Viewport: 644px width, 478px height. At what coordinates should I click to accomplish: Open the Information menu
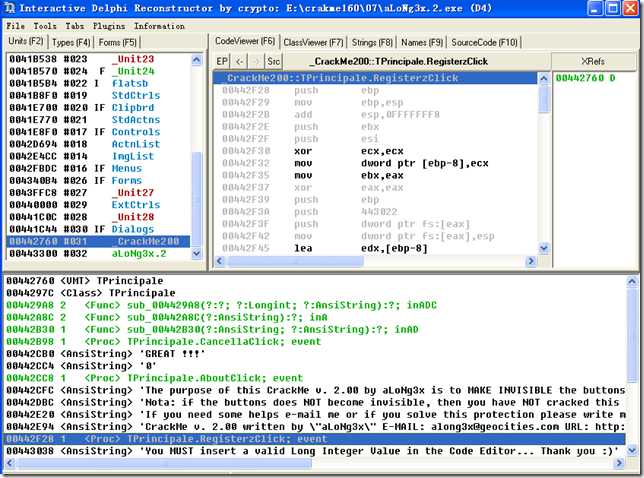(x=159, y=26)
